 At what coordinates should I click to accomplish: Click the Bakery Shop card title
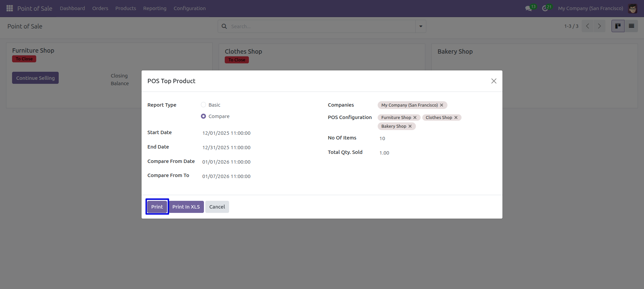click(455, 52)
